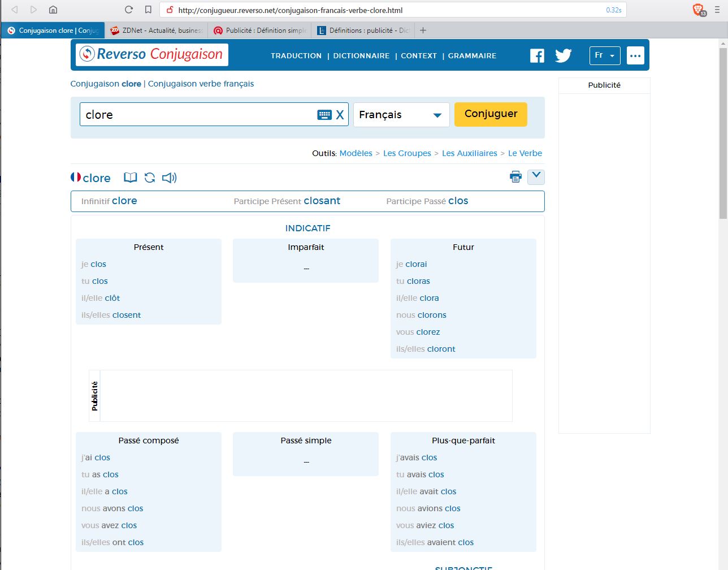Screen dimensions: 728x570
Task: Click the Conjuguer button
Action: 491,114
